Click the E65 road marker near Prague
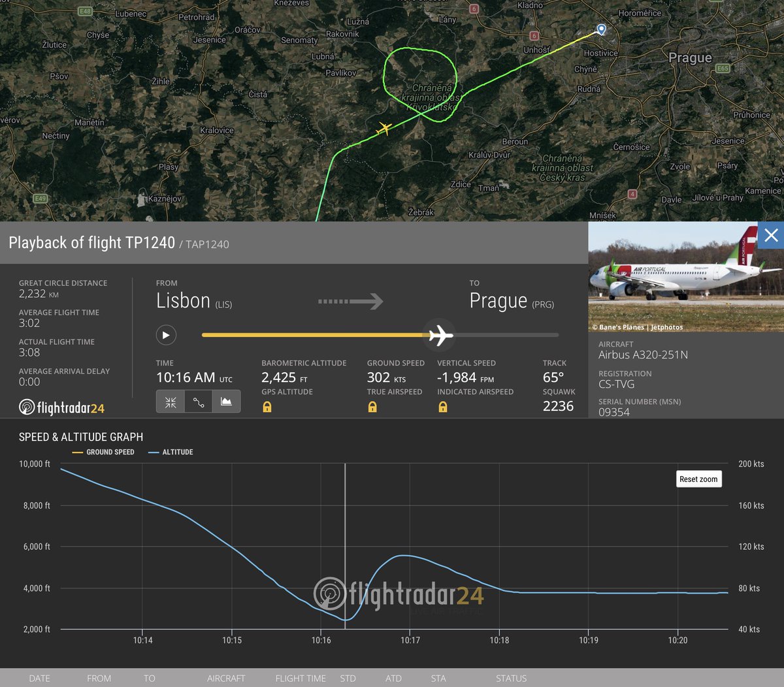Image resolution: width=784 pixels, height=687 pixels. 723,68
